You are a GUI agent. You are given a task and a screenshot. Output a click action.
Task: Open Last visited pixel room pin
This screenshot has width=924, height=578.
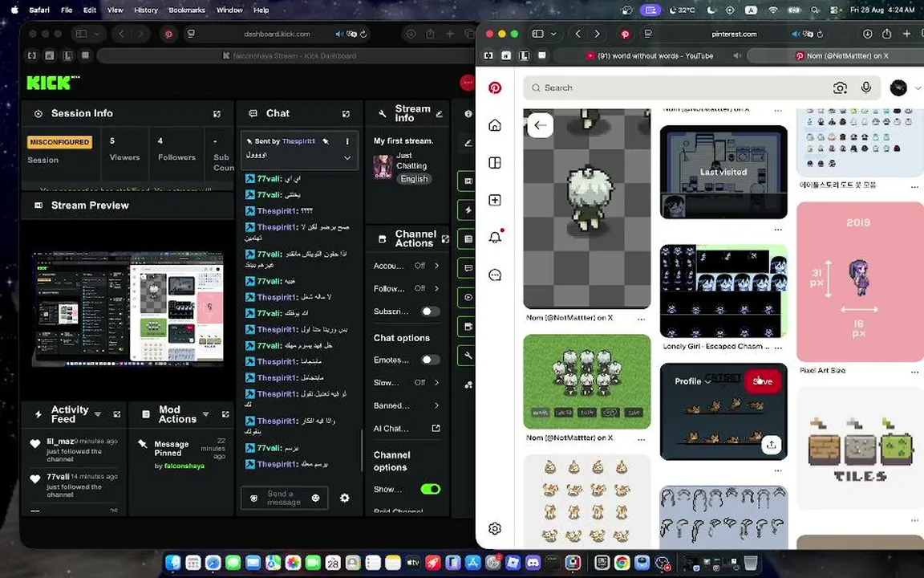click(x=723, y=172)
